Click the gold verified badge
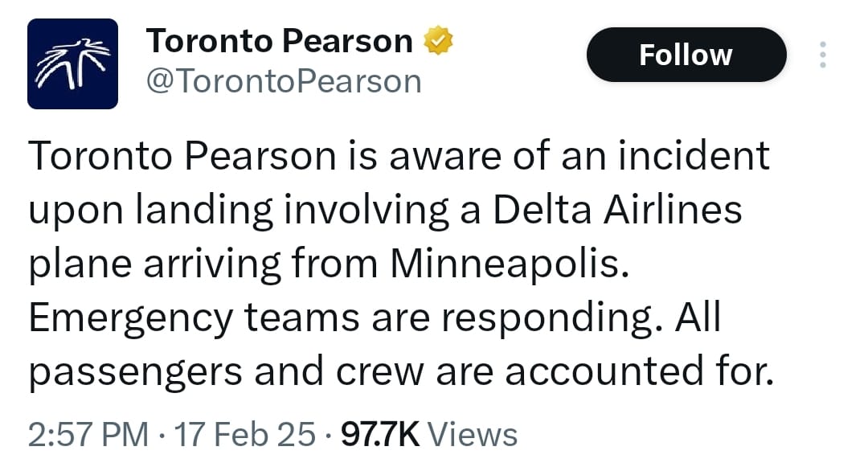868x467 pixels. pyautogui.click(x=438, y=41)
